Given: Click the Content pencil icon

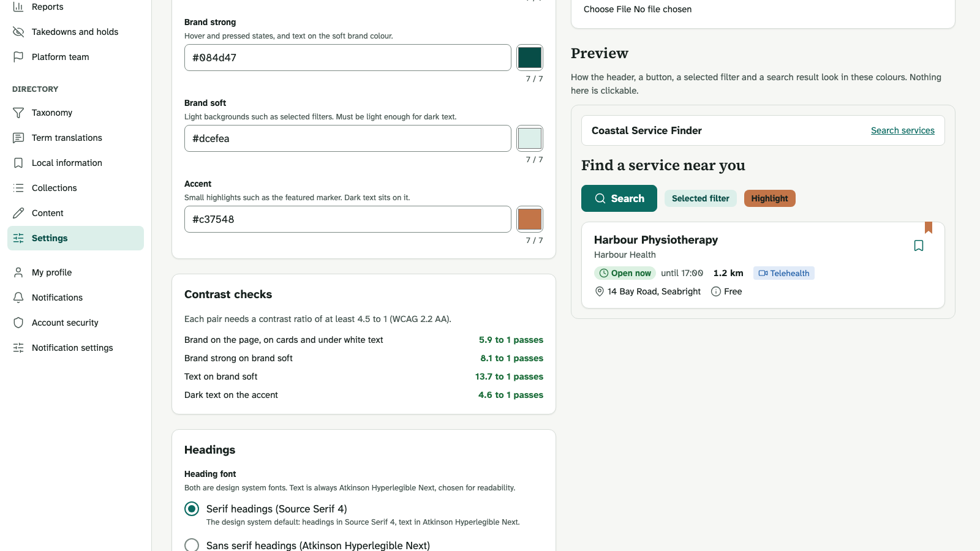Looking at the screenshot, I should [x=18, y=213].
